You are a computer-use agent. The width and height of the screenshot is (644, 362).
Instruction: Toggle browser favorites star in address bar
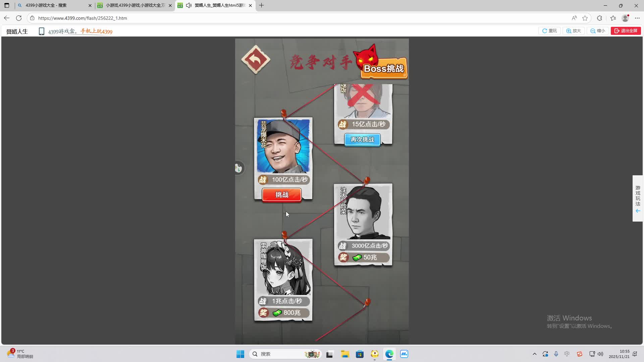coord(586,18)
